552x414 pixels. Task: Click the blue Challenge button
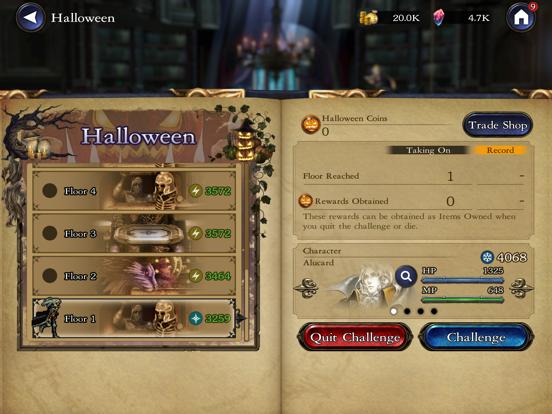pyautogui.click(x=476, y=337)
